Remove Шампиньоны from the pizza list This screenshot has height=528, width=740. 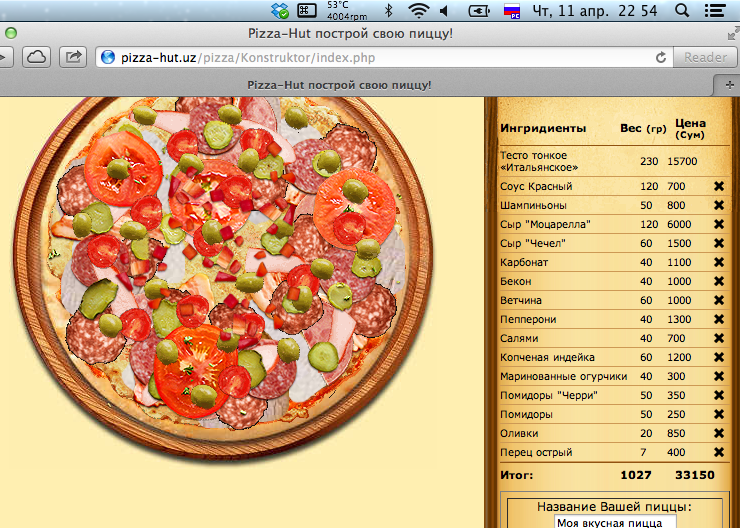[719, 205]
